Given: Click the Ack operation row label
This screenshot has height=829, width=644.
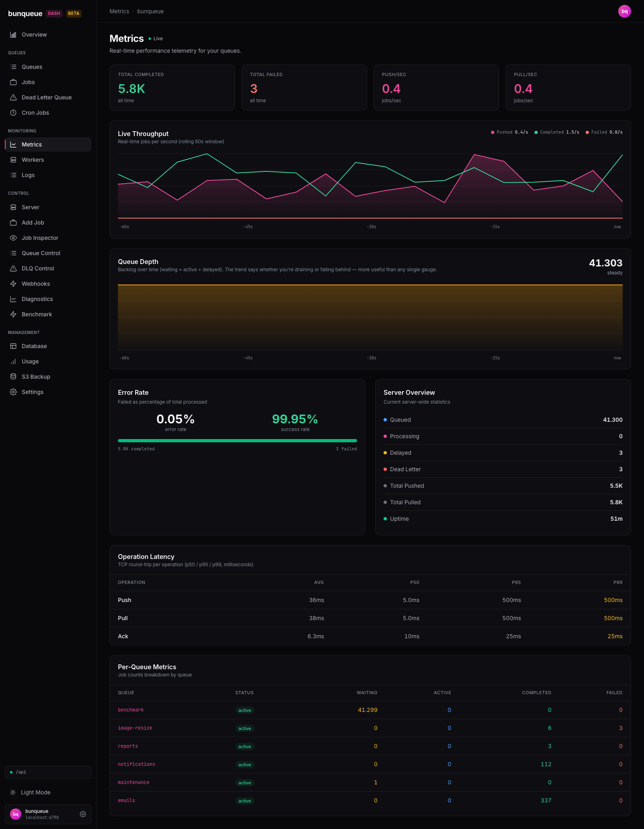Looking at the screenshot, I should click(123, 636).
